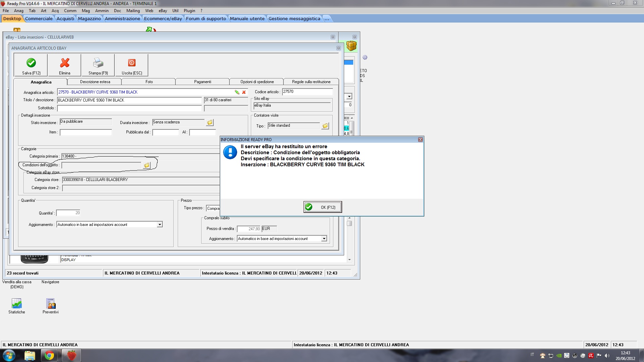The width and height of the screenshot is (644, 362).
Task: Click the Uscita (ESC) exit icon
Action: (x=132, y=63)
